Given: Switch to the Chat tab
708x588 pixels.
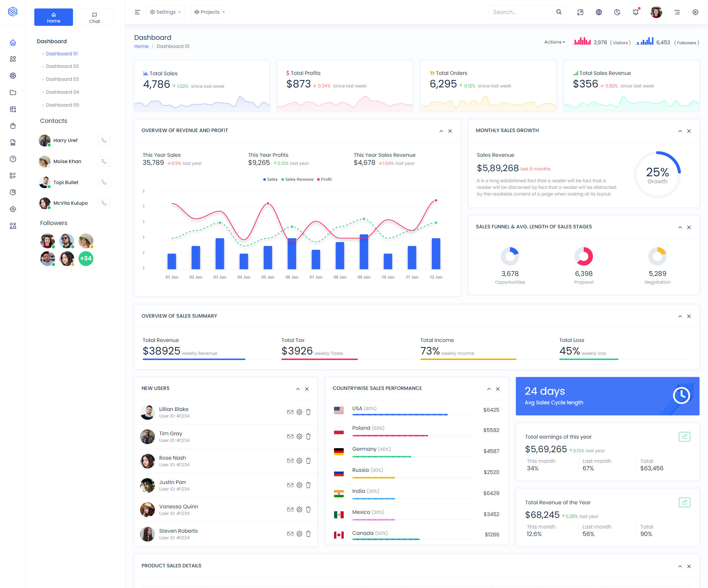Looking at the screenshot, I should coord(94,17).
